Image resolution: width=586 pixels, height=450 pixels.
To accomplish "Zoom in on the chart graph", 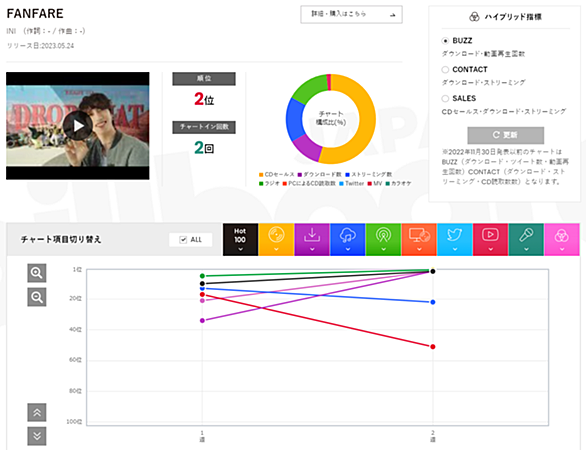I will click(37, 273).
